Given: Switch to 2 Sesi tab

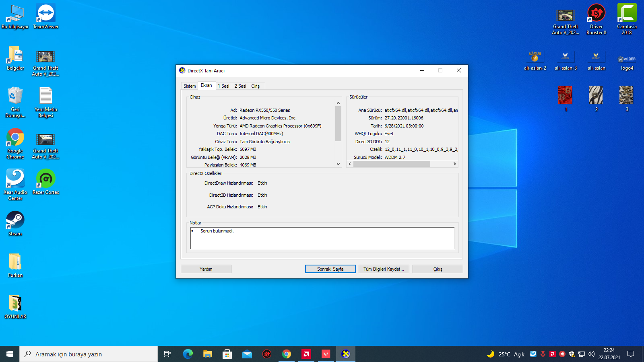Looking at the screenshot, I should tap(240, 86).
